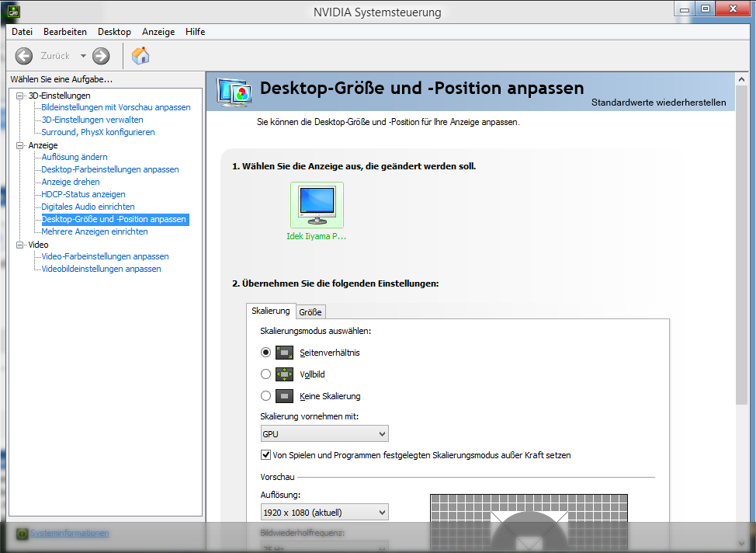Click the green Forward arrow icon
The image size is (756, 553).
(x=101, y=56)
